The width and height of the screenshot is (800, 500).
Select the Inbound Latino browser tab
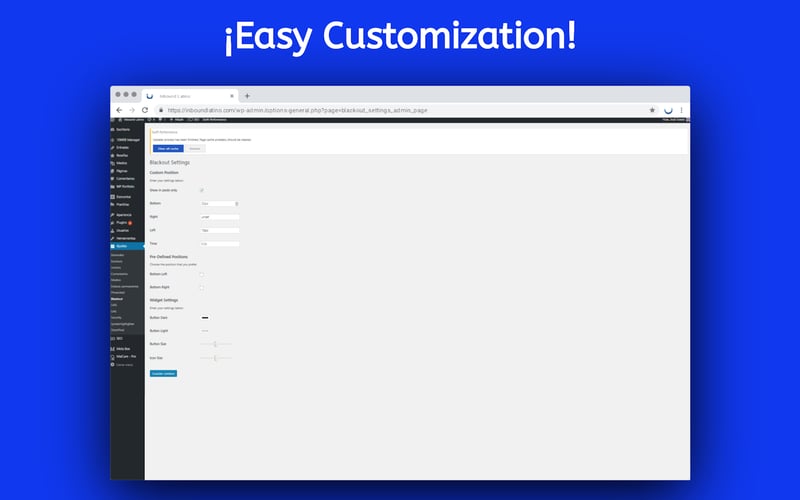190,96
